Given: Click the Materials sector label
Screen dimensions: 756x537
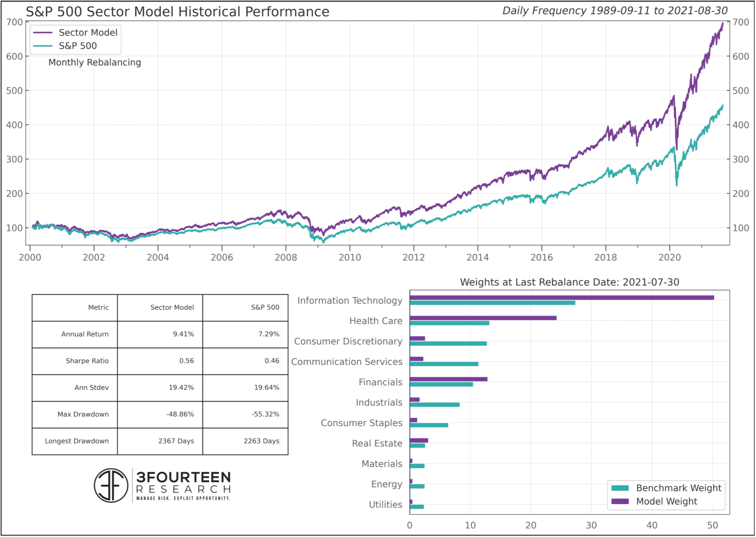Looking at the screenshot, I should coord(382,464).
